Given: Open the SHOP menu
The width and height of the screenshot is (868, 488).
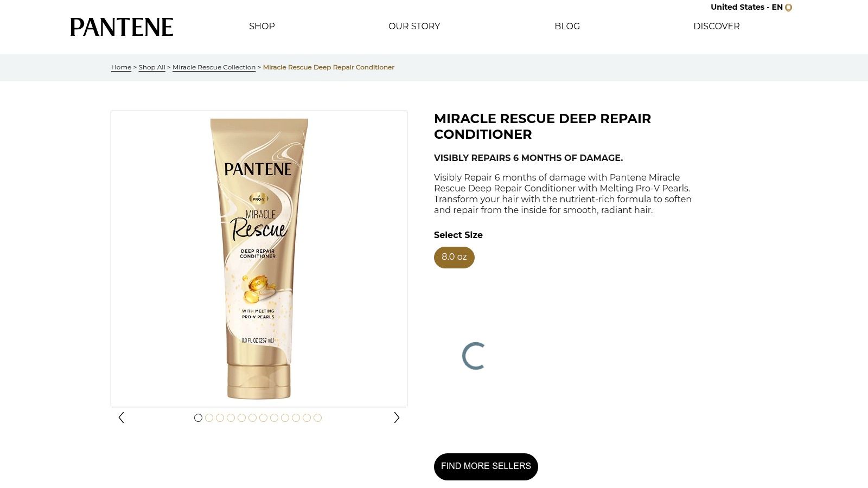Looking at the screenshot, I should pos(262,26).
